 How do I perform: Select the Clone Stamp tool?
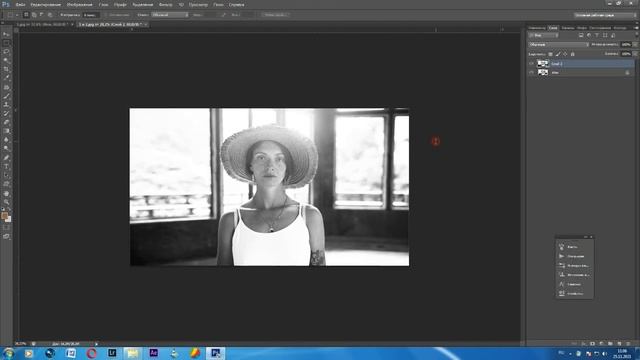point(6,105)
